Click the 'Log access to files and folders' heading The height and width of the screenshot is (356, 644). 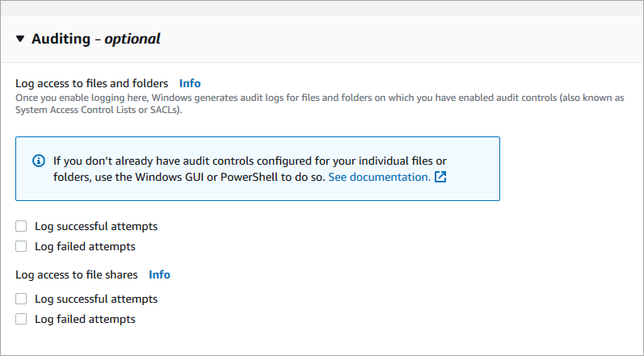91,83
